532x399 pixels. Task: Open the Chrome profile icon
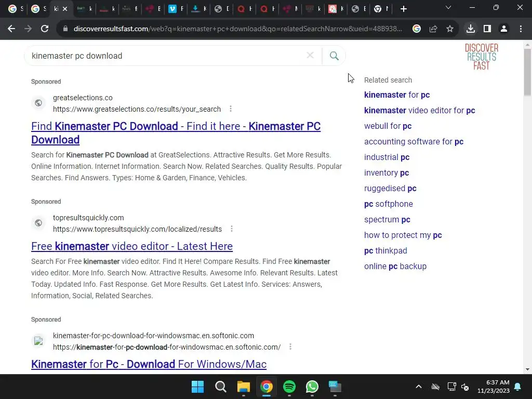click(x=504, y=29)
